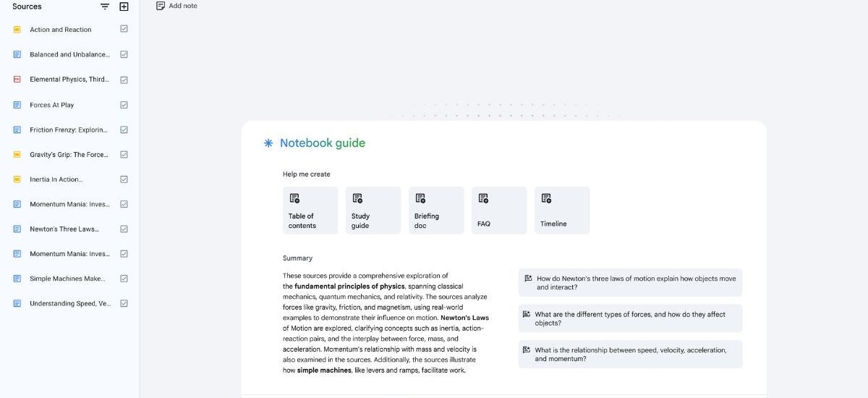Image resolution: width=868 pixels, height=398 pixels.
Task: Click the Add note icon
Action: coord(161,6)
